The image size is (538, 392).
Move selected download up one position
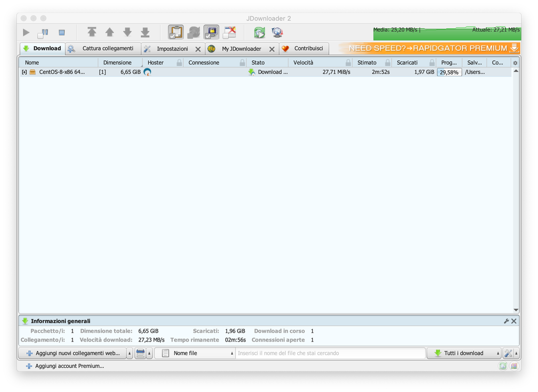point(109,32)
